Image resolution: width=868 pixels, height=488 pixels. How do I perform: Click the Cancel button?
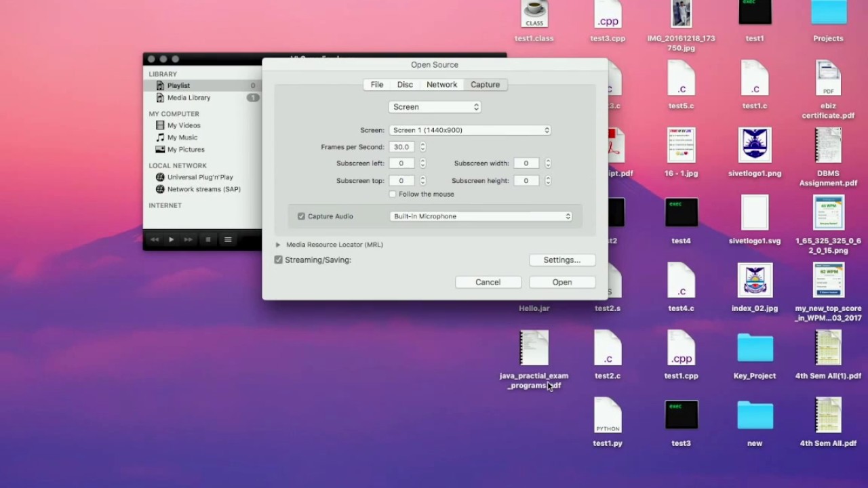coord(488,282)
